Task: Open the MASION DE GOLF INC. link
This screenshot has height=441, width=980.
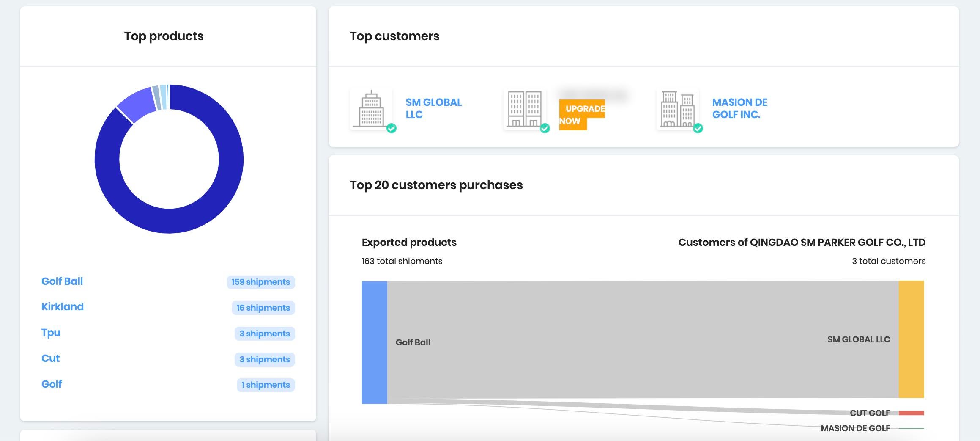Action: (x=739, y=108)
